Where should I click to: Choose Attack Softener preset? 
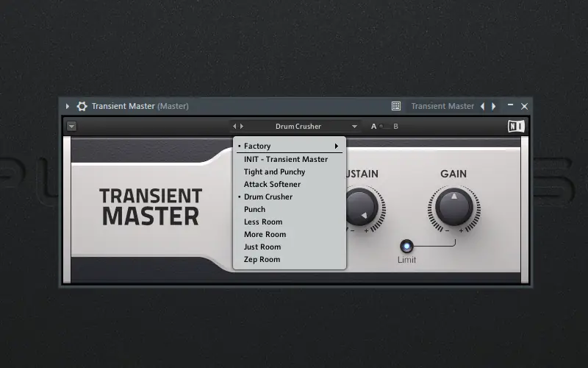[x=290, y=185]
